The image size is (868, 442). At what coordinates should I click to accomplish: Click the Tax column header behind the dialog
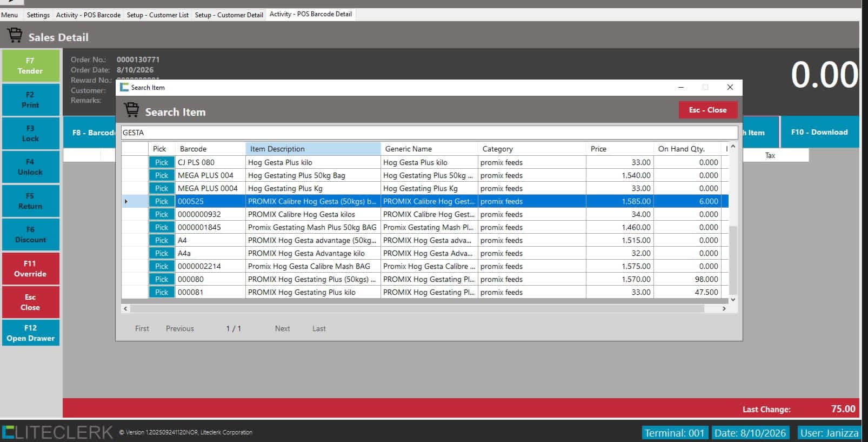point(770,155)
